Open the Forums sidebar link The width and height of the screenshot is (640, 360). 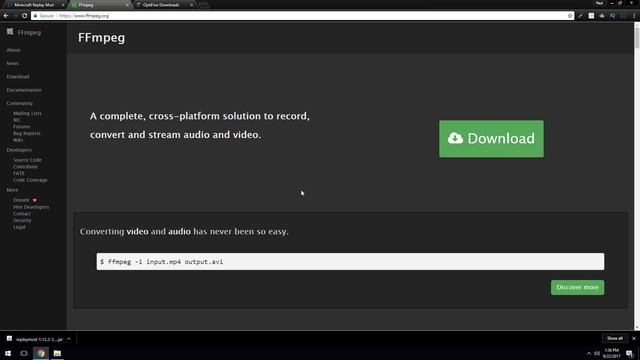[x=21, y=127]
